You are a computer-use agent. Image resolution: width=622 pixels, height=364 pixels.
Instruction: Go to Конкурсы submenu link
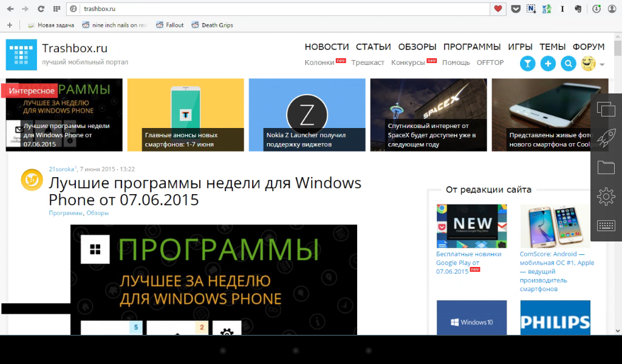(x=408, y=62)
